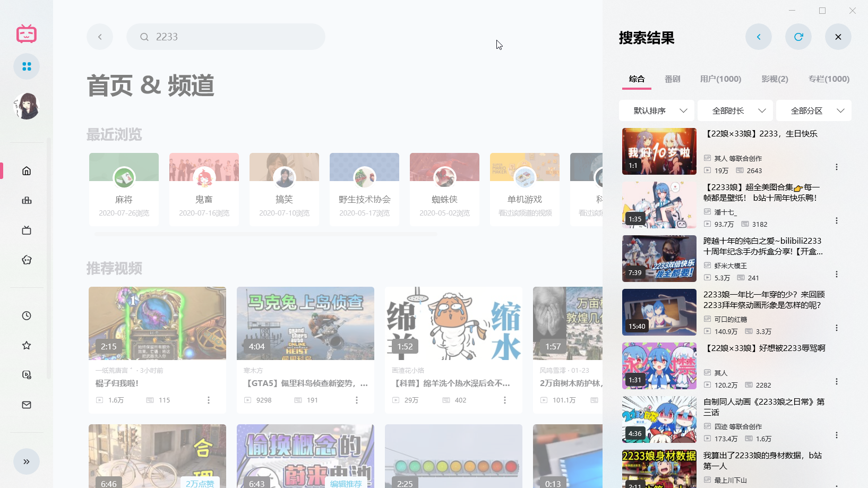The height and width of the screenshot is (488, 868).
Task: Open the cat face icon in sidebar
Action: [27, 260]
